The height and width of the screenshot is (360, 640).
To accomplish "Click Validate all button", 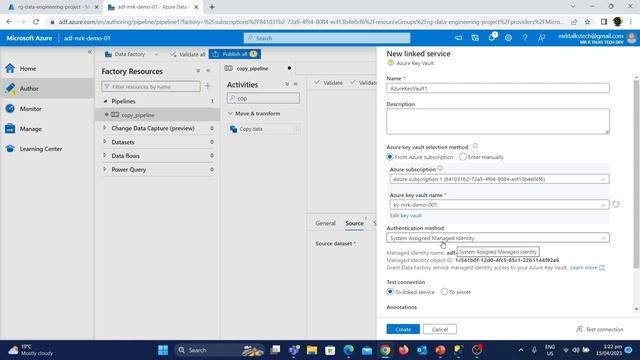I will point(188,54).
